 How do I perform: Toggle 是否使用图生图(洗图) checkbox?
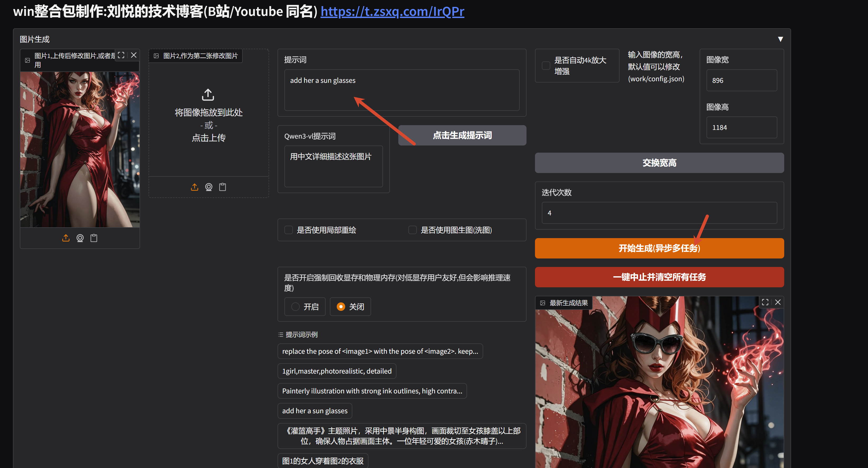[x=412, y=230]
